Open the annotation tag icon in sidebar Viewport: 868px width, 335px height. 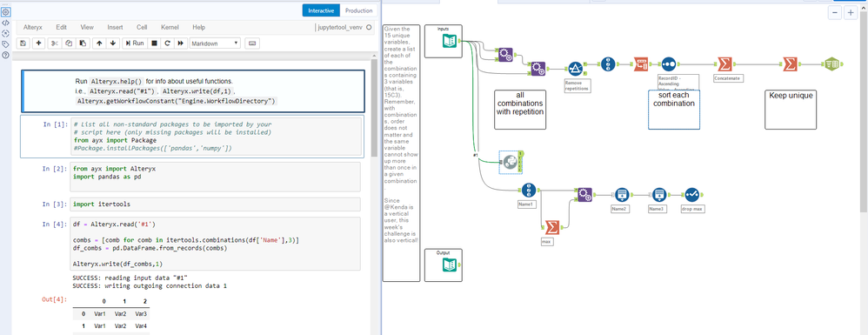tap(5, 44)
